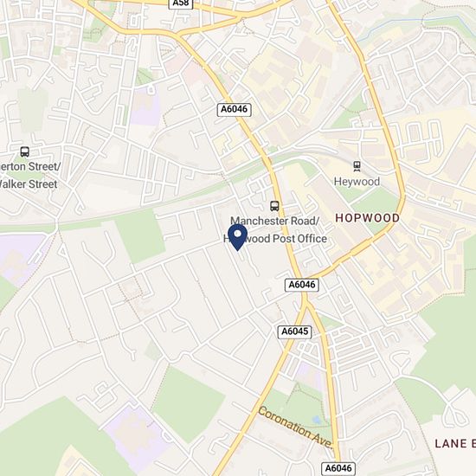This screenshot has width=476, height=476.
Task: Click the blue pond in the park
Action: (317, 420)
